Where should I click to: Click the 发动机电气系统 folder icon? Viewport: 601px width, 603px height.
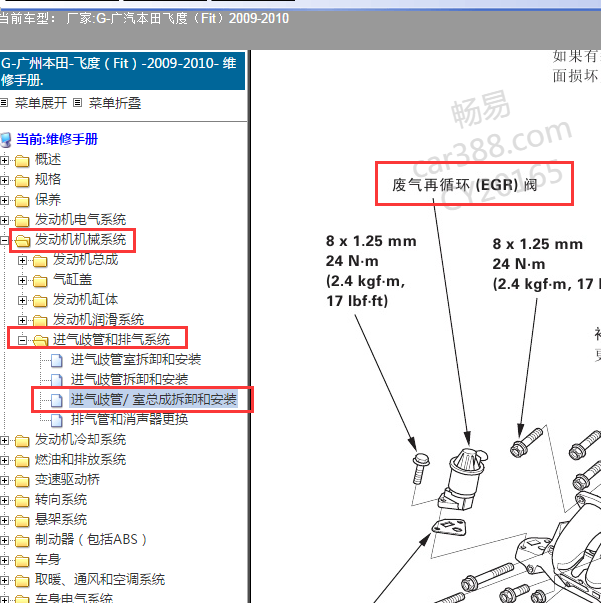click(x=22, y=221)
